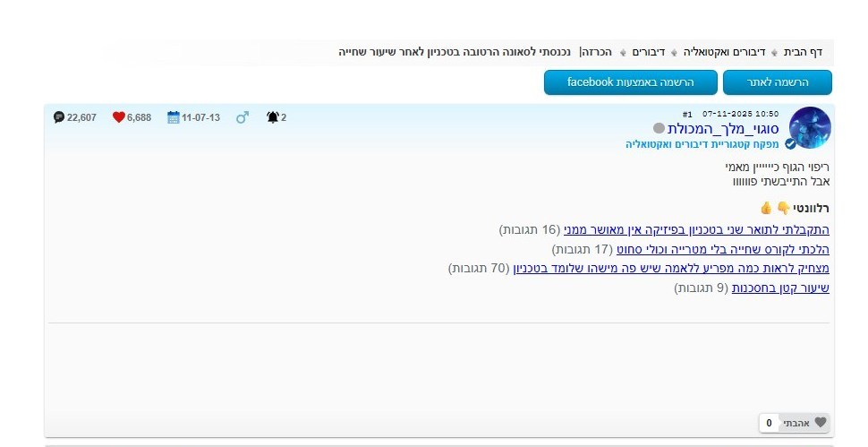Click the הרשמה לאתר button
Screen dimensions: 868x447
pyautogui.click(x=778, y=82)
